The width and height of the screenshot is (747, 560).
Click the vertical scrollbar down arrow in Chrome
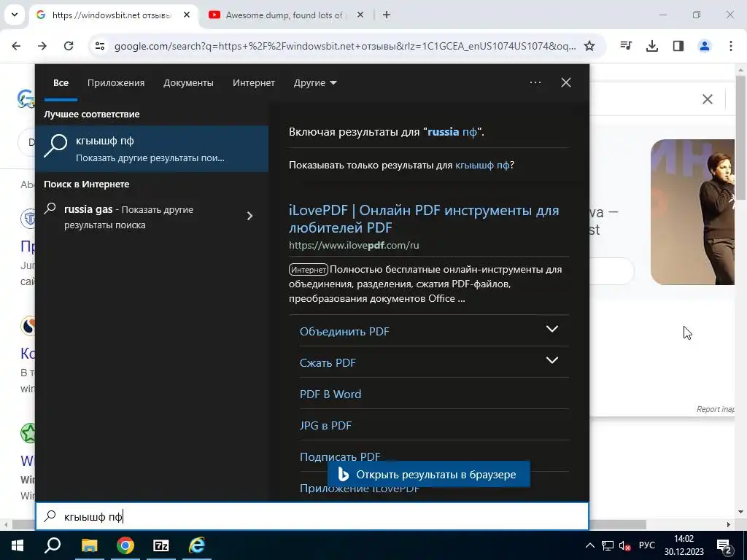741,513
